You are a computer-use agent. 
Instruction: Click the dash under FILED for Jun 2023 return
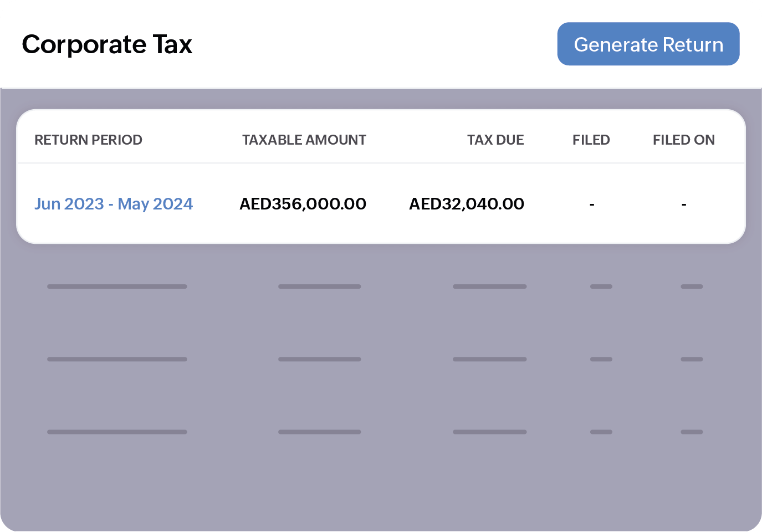[591, 204]
